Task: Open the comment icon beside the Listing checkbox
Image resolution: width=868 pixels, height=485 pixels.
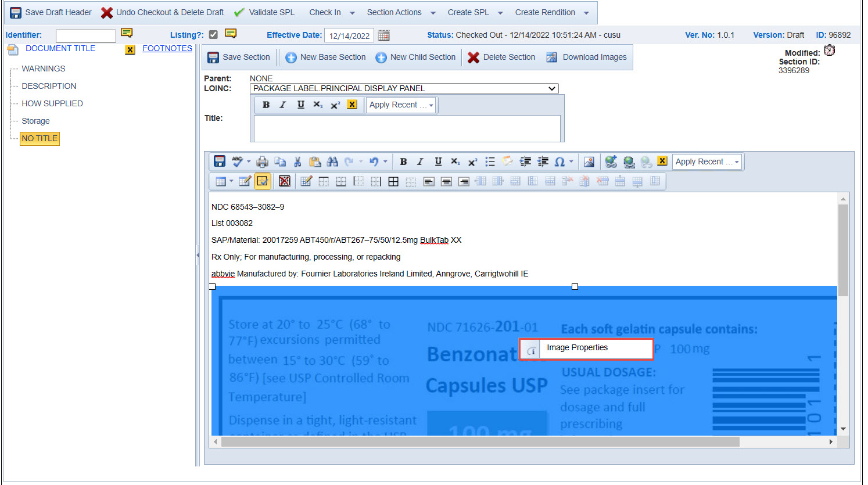Action: tap(231, 34)
